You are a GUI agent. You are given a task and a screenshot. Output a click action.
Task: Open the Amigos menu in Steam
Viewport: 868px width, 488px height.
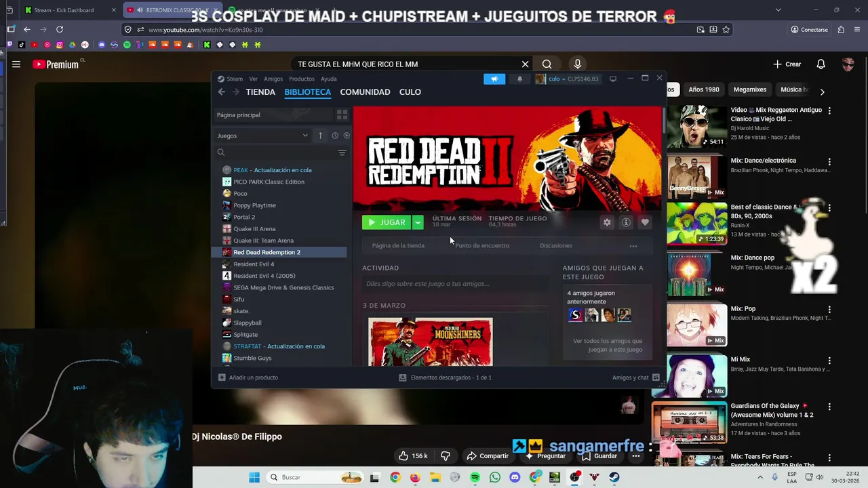pos(273,79)
